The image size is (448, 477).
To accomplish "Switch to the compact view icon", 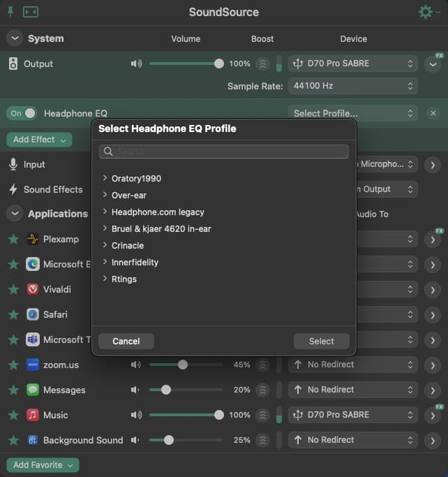I will 31,12.
